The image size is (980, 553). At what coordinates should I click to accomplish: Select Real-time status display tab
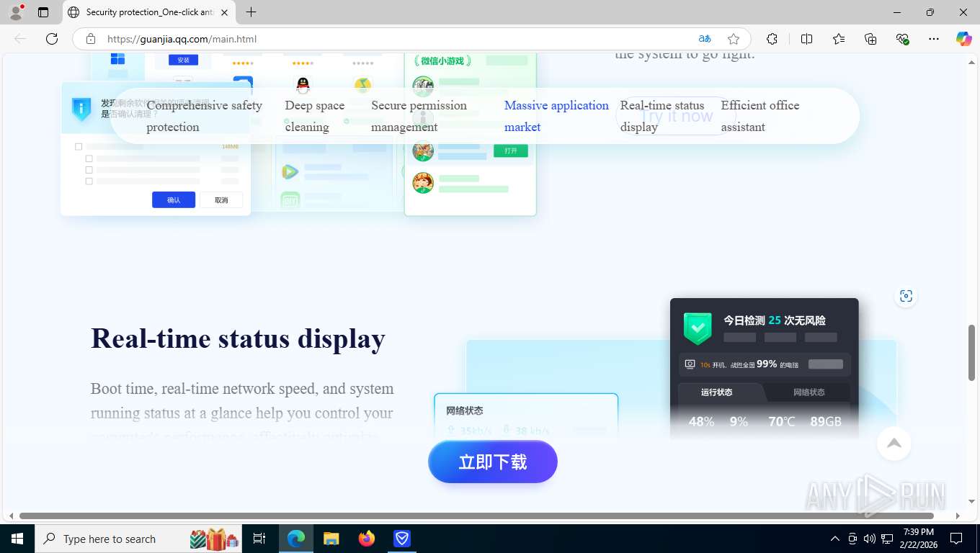(x=662, y=116)
